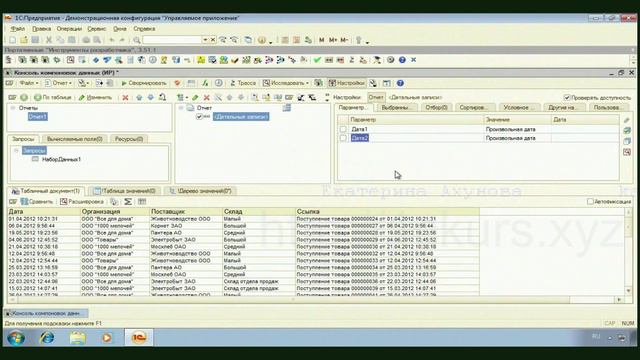Click the calculator icon in main toolbar

pos(285,40)
